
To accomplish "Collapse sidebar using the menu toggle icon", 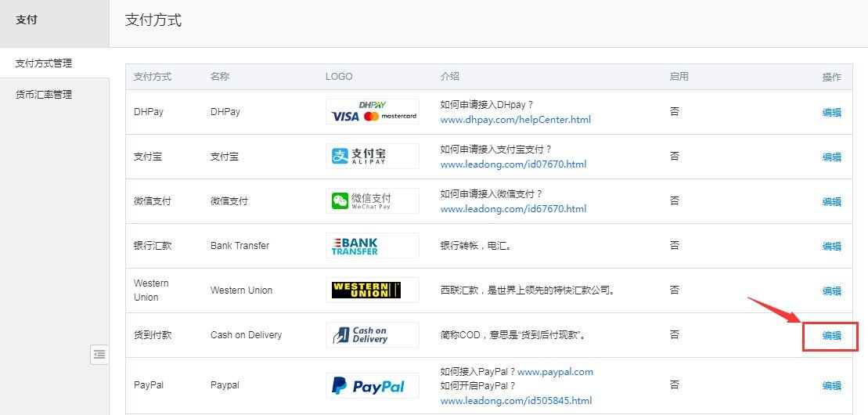I will point(99,355).
